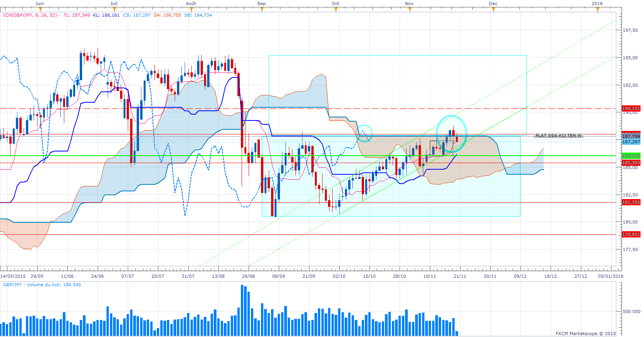Click the 197,50 price axis label

[630, 30]
